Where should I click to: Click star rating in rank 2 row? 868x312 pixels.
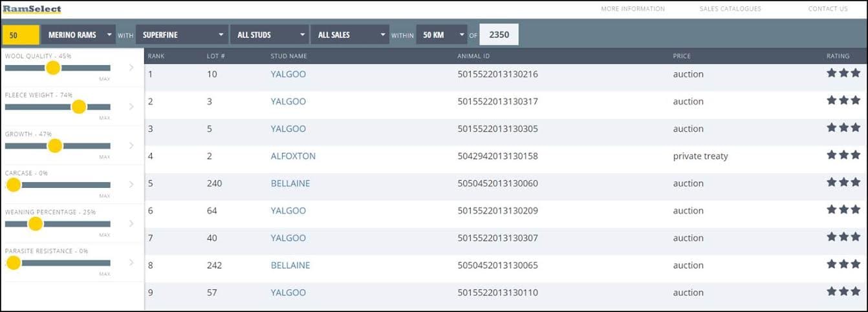coord(843,100)
